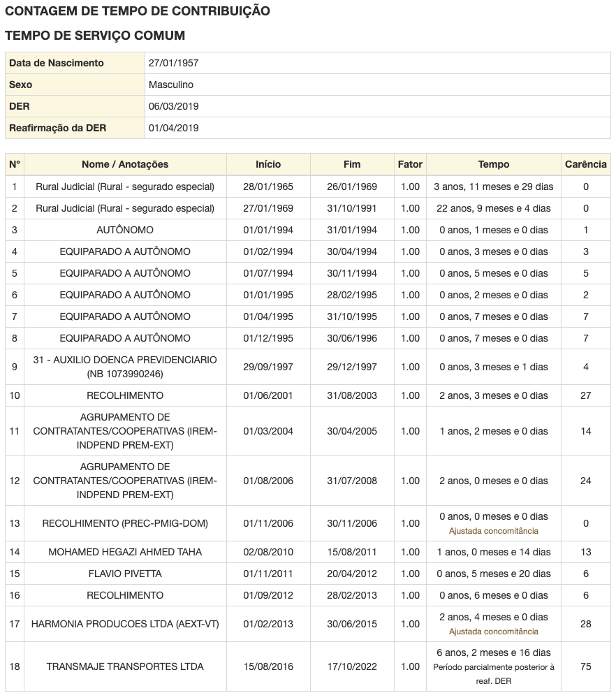
Task: Click the 'Fator' column header
Action: [x=410, y=165]
